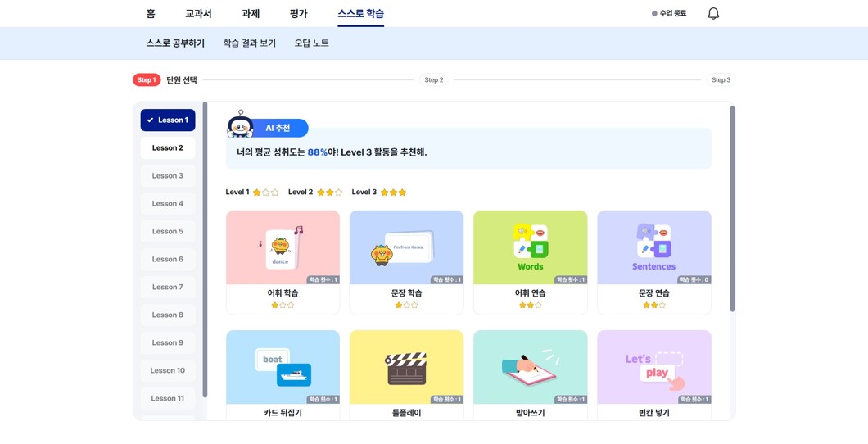Filter activities by Level 1 star
Image resolution: width=868 pixels, height=444 pixels.
251,193
